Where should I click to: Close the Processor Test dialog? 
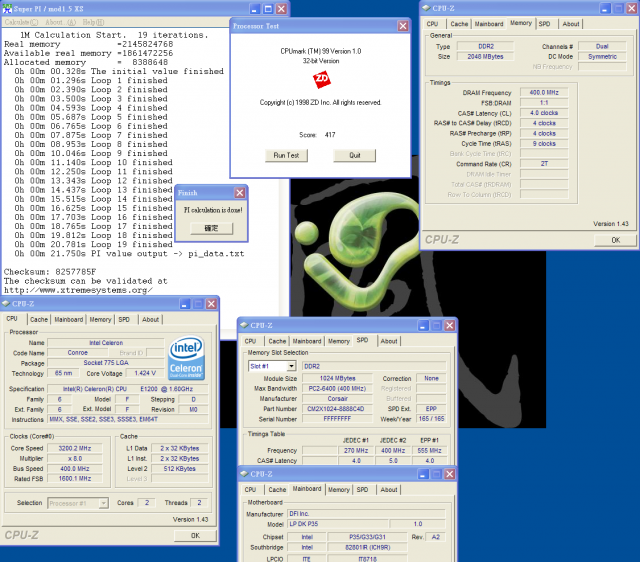tap(403, 26)
